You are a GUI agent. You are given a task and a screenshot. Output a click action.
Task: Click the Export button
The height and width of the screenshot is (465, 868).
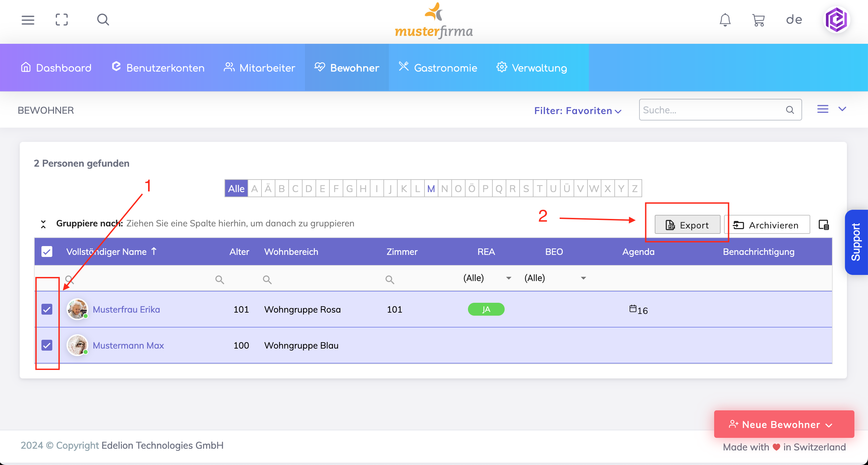(x=687, y=225)
